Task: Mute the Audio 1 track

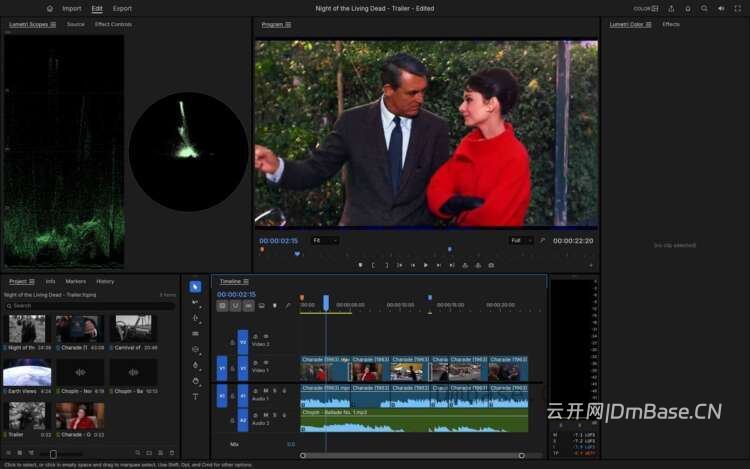Action: (265, 391)
